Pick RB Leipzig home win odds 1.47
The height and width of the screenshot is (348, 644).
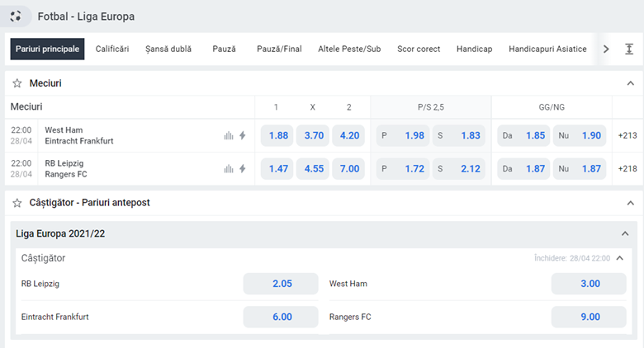tap(277, 169)
